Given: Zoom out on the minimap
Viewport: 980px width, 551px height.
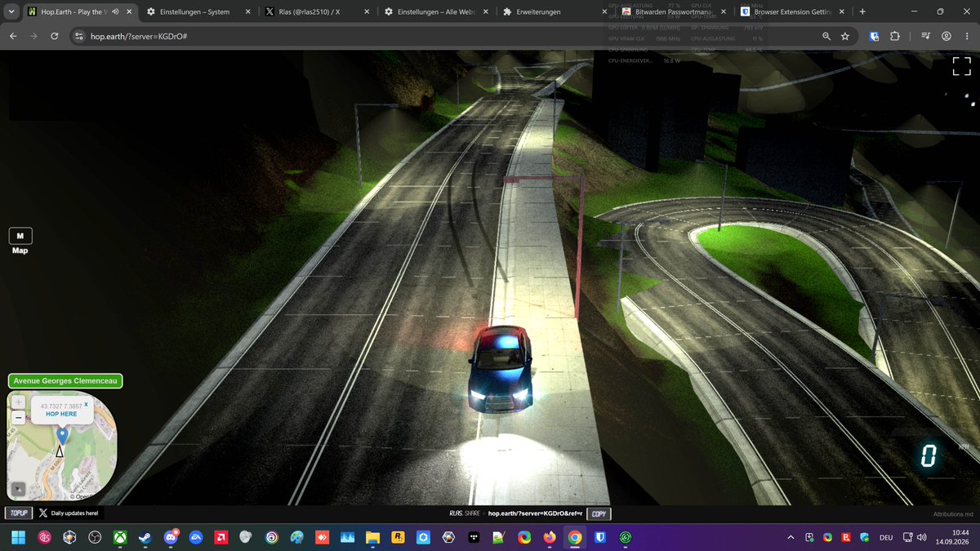Looking at the screenshot, I should 18,416.
